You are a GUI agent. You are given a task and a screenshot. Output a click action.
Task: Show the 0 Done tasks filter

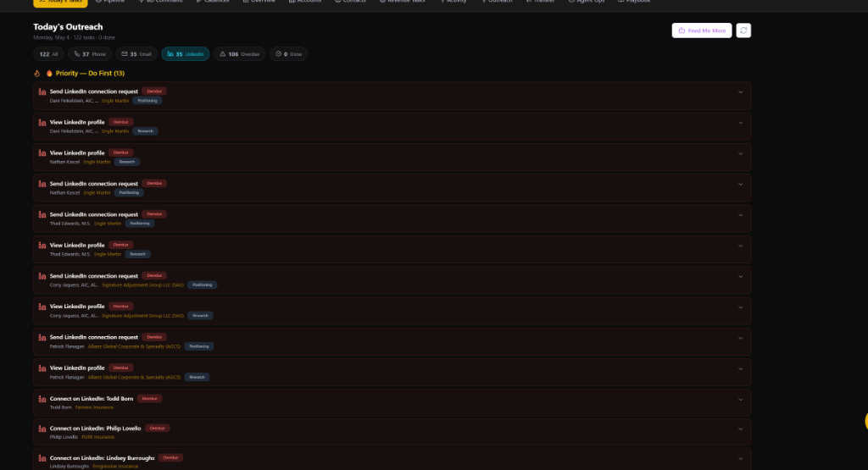[x=288, y=54]
